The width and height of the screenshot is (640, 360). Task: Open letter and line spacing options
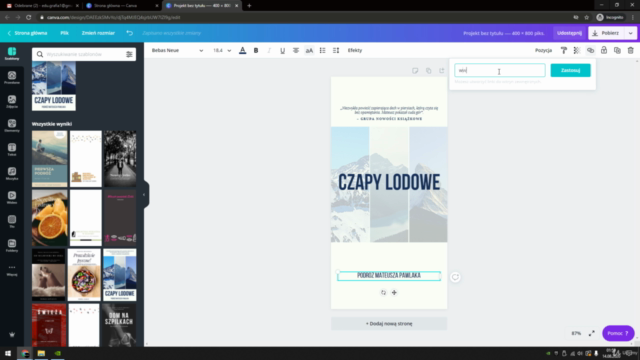336,50
